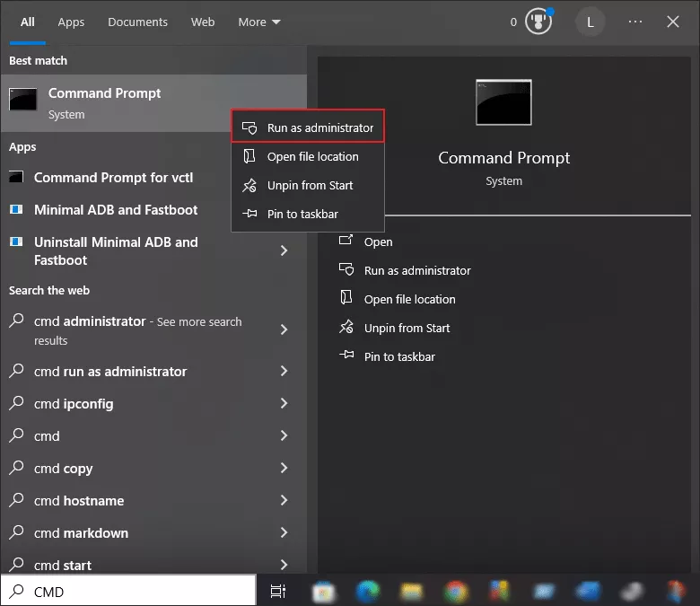Image resolution: width=700 pixels, height=606 pixels.
Task: Open Command Prompt for vctl app
Action: 113,178
